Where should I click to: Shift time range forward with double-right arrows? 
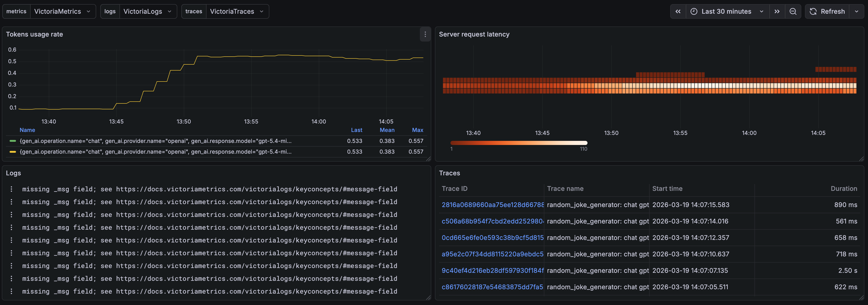pyautogui.click(x=777, y=11)
